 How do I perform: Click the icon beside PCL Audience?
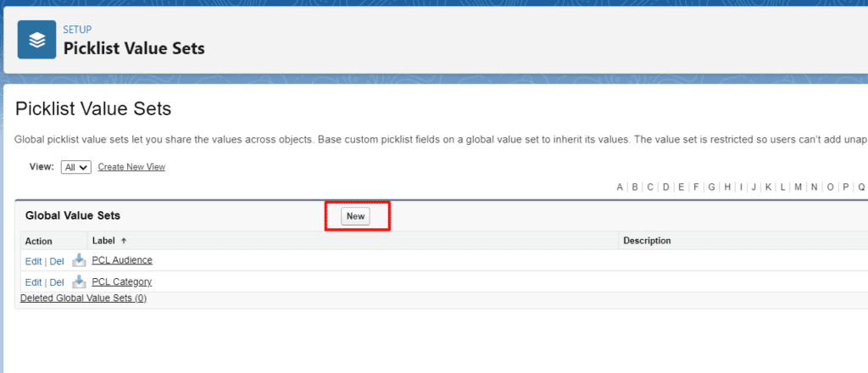point(79,260)
